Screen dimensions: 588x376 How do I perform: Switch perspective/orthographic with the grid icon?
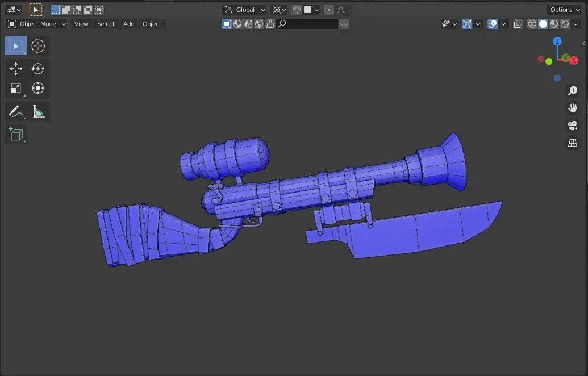coord(572,143)
